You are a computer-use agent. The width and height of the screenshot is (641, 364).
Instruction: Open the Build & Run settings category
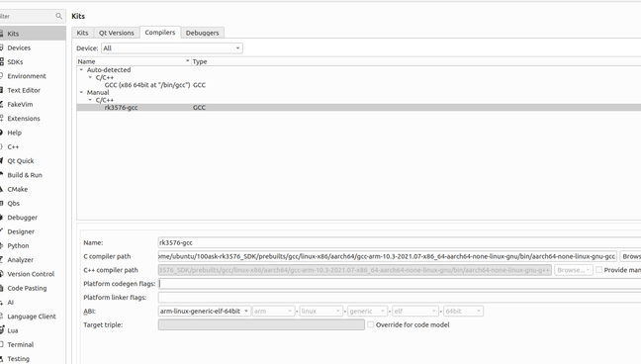click(x=33, y=175)
